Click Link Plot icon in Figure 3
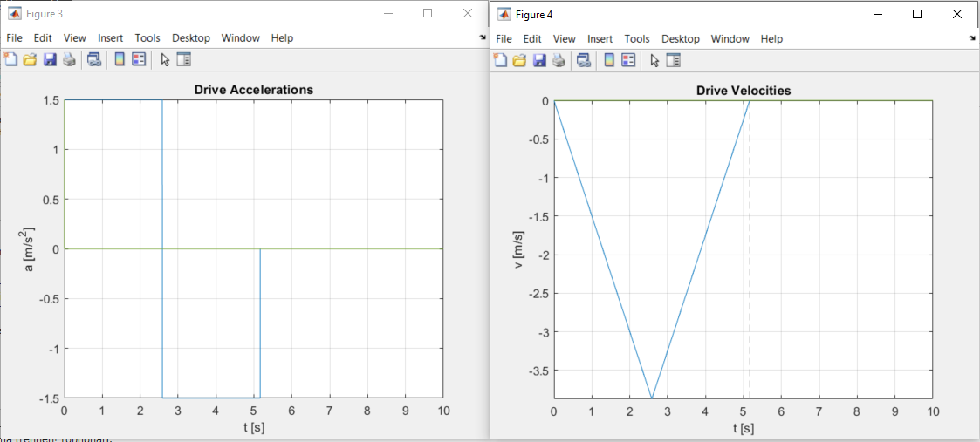 [94, 59]
